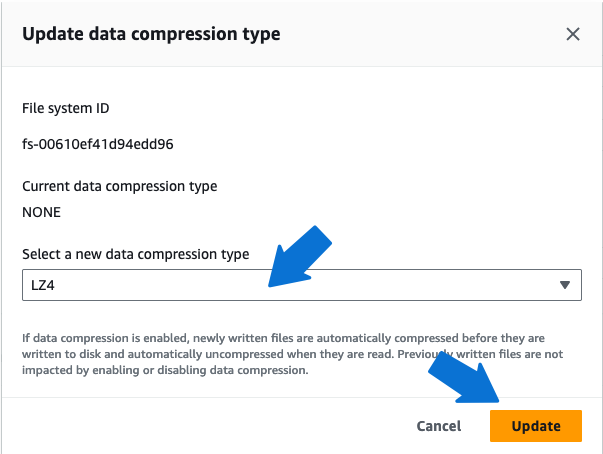Click the first line of the compression help text
Screen dimensions: 603x454
290,338
